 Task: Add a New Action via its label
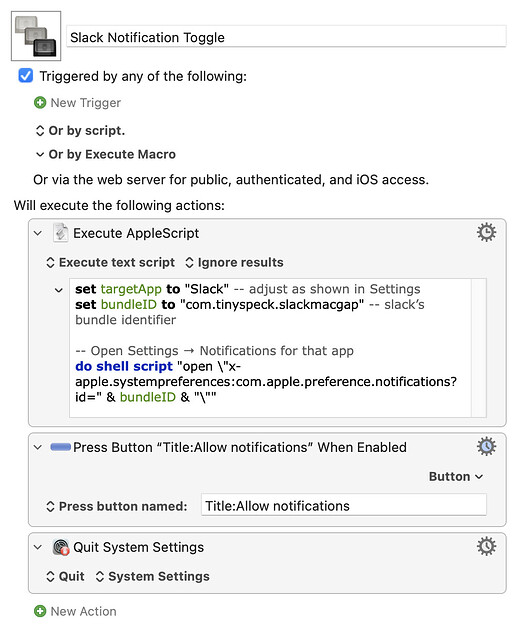coord(83,611)
